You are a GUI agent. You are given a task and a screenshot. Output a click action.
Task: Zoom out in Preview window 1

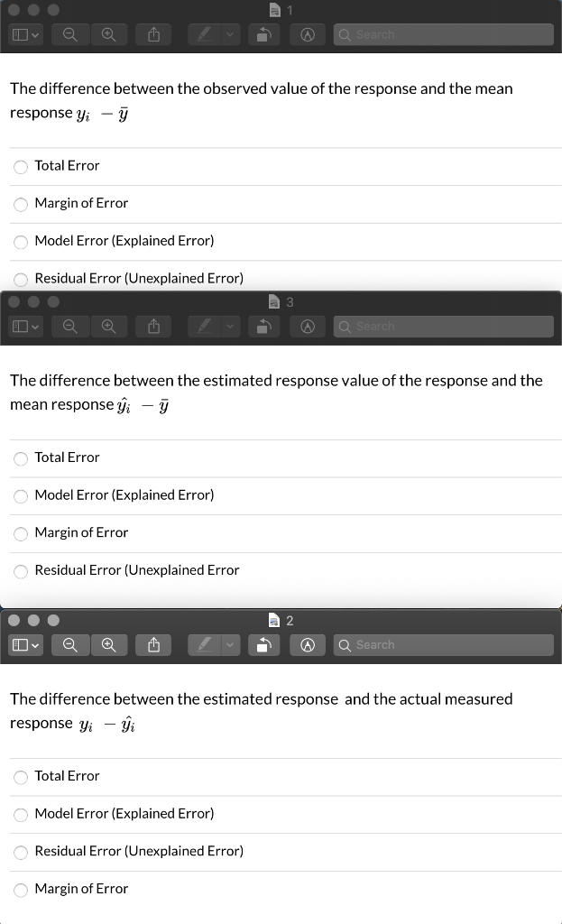pos(70,35)
